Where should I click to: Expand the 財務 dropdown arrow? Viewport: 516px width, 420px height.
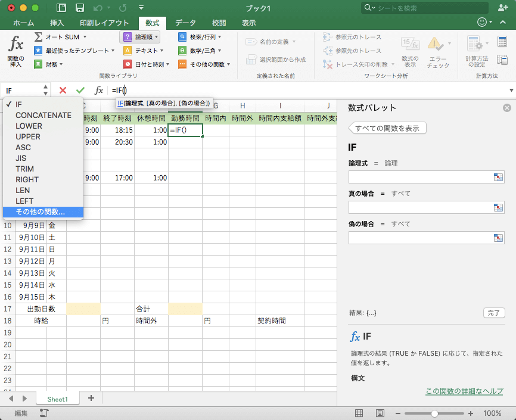tap(61, 64)
